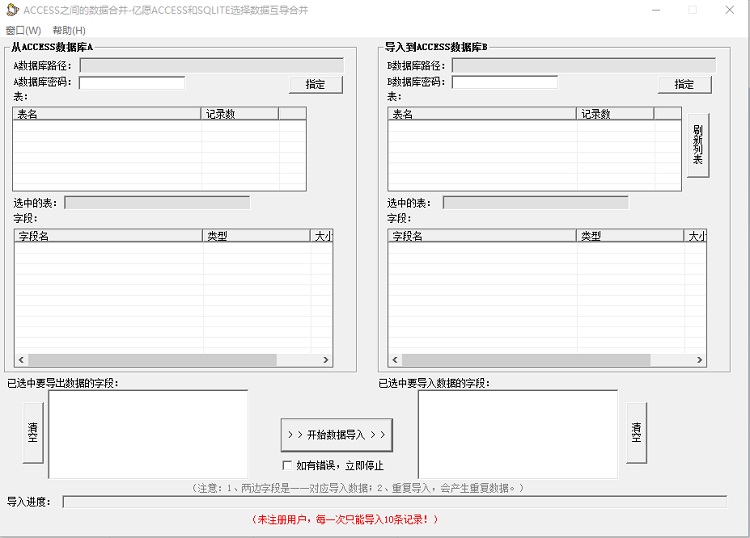The width and height of the screenshot is (750, 538).
Task: Clear the selected export fields with left 清空
Action: coord(33,432)
